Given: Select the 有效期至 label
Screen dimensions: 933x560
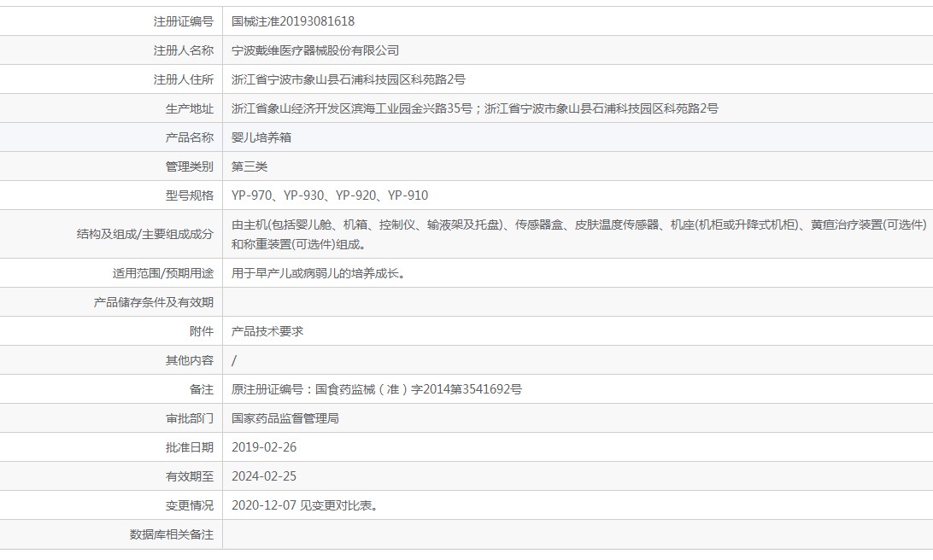Looking at the screenshot, I should point(189,476).
